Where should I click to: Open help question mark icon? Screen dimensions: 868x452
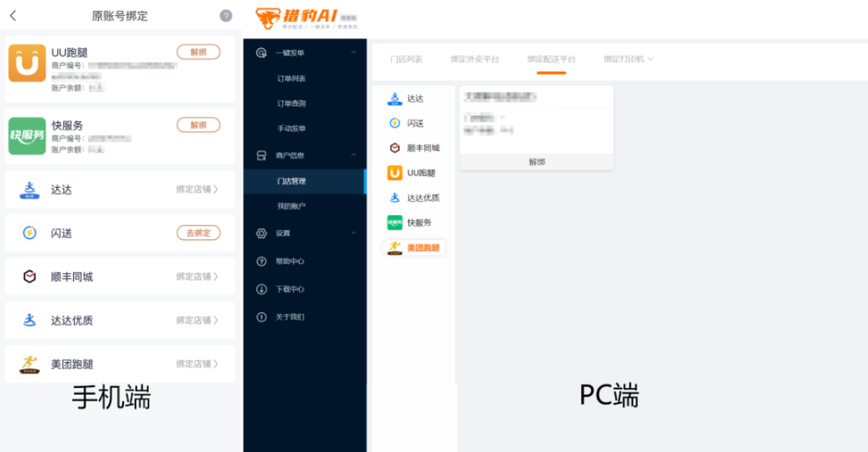(226, 15)
